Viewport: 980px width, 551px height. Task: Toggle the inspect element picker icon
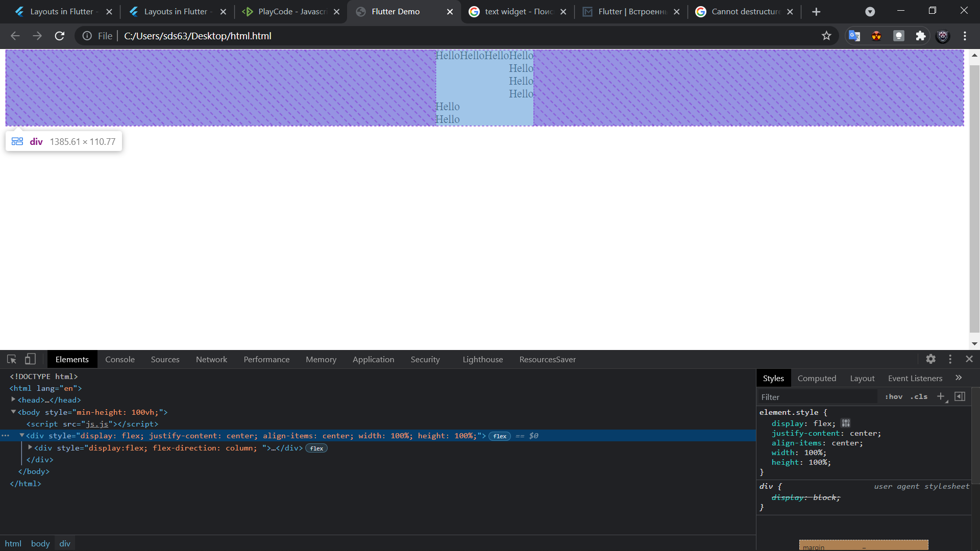pyautogui.click(x=12, y=359)
